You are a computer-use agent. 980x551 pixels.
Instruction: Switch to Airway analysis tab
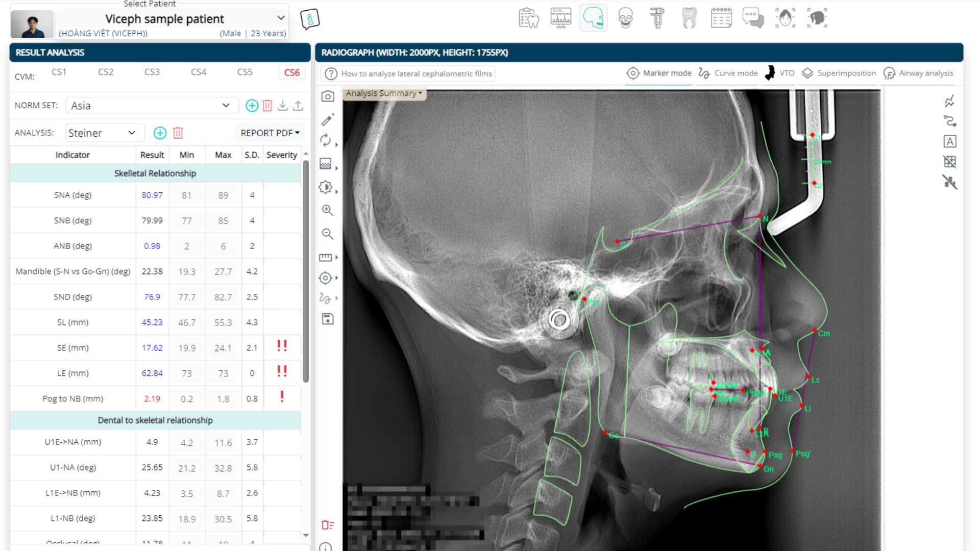(x=918, y=73)
